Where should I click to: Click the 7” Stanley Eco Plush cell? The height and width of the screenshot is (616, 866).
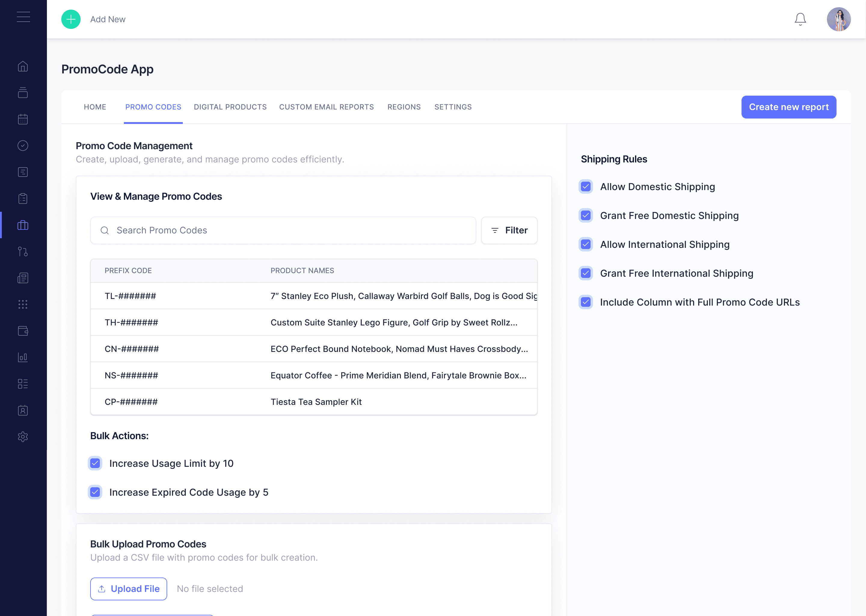point(404,296)
